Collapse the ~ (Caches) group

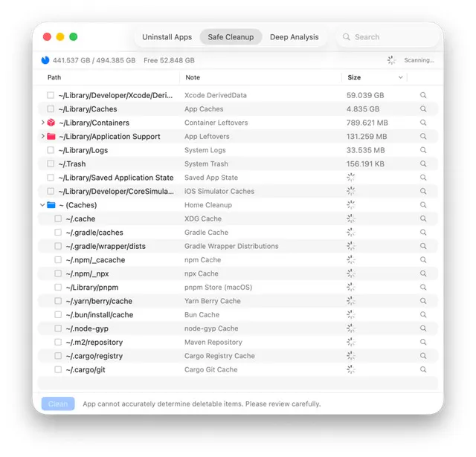[42, 205]
